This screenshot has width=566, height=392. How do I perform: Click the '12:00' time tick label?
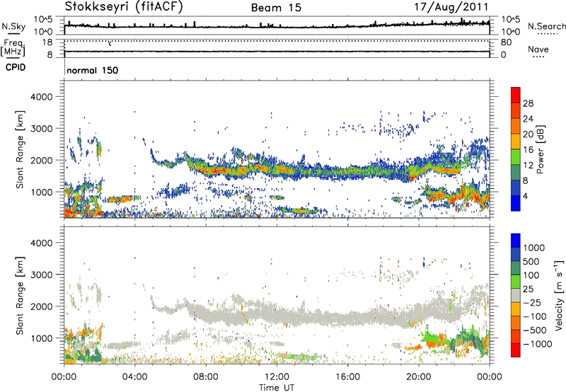tap(277, 377)
